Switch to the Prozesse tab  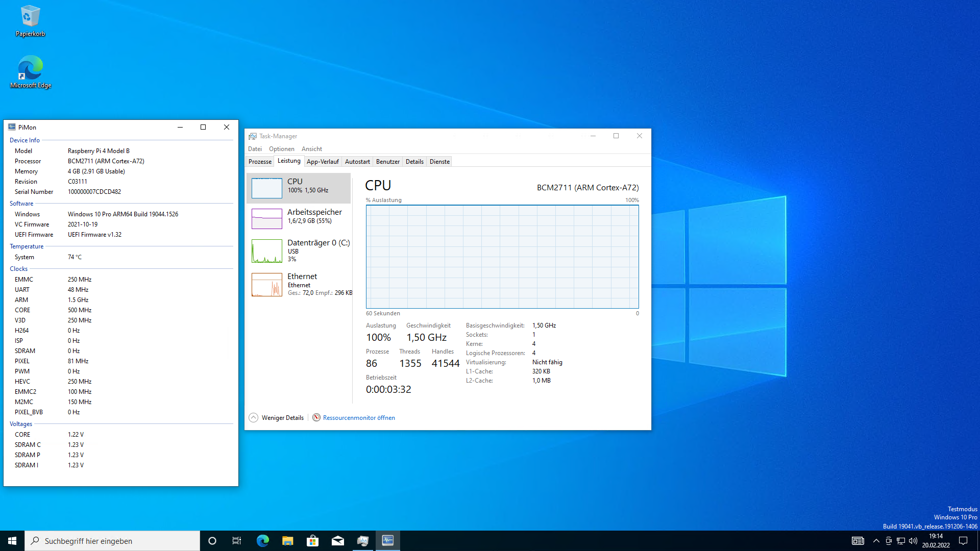coord(260,162)
